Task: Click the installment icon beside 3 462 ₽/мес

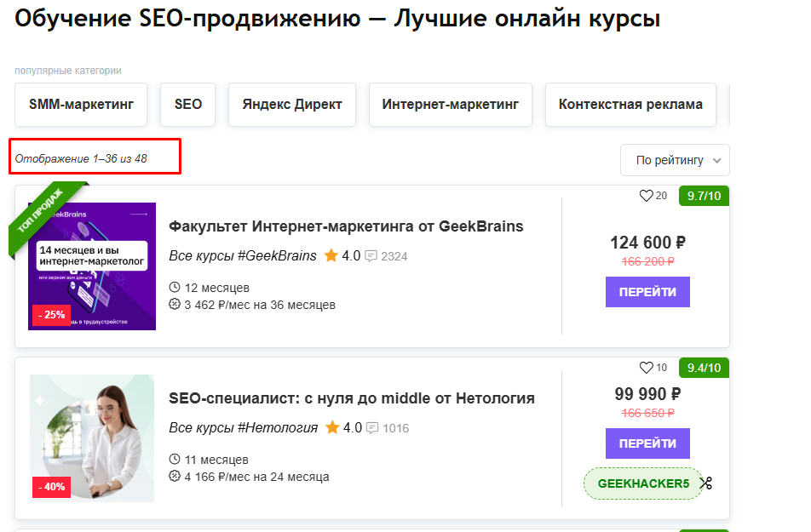Action: (175, 304)
